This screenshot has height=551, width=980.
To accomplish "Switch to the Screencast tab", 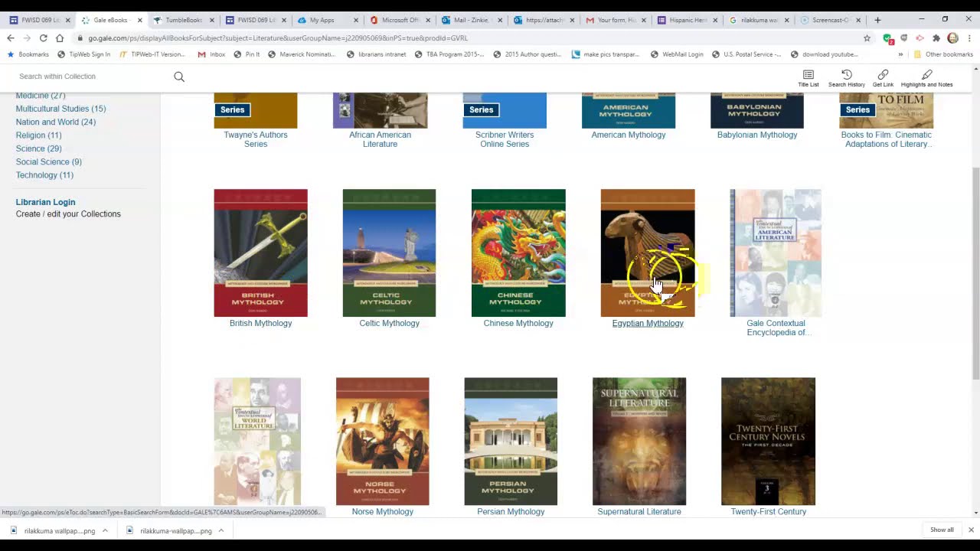I will (x=830, y=20).
